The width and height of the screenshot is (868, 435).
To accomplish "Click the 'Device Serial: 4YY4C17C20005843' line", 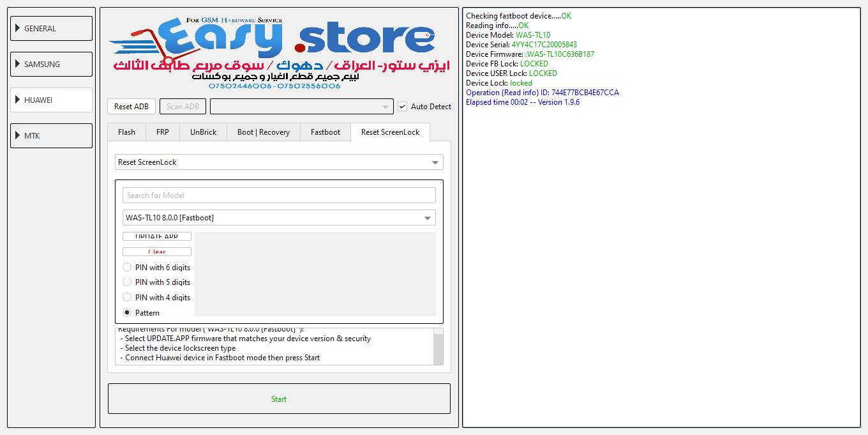I will 521,45.
